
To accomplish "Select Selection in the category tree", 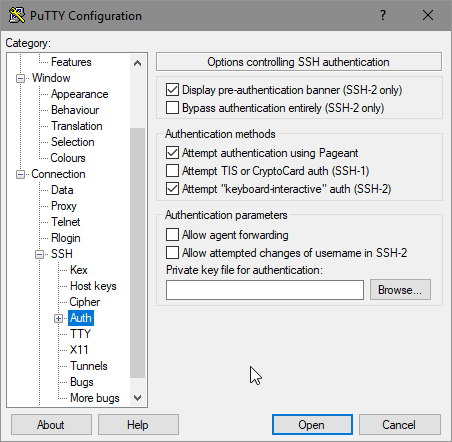I will (73, 142).
